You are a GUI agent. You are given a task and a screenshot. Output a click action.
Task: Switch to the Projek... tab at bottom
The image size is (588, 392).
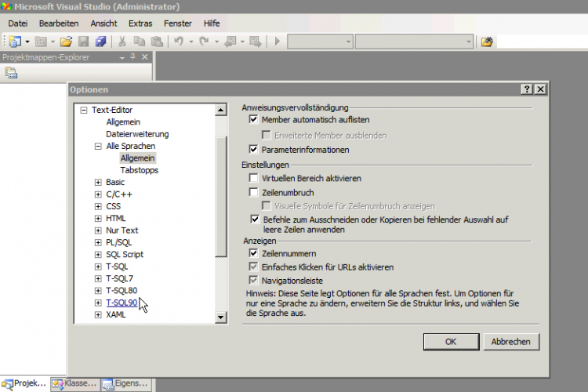tap(25, 383)
